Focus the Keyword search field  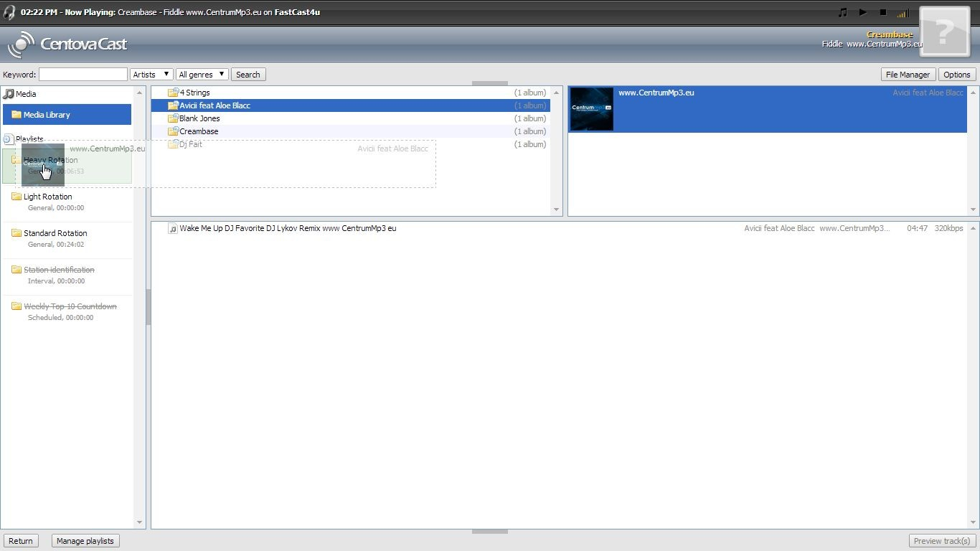[x=83, y=75]
